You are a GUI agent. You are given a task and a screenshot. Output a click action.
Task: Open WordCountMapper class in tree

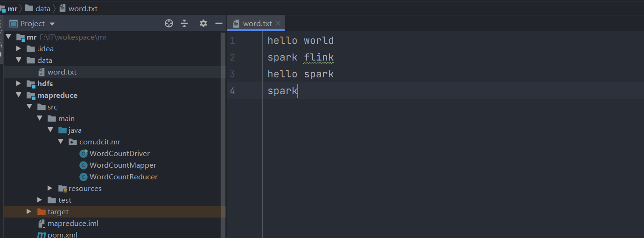point(123,165)
